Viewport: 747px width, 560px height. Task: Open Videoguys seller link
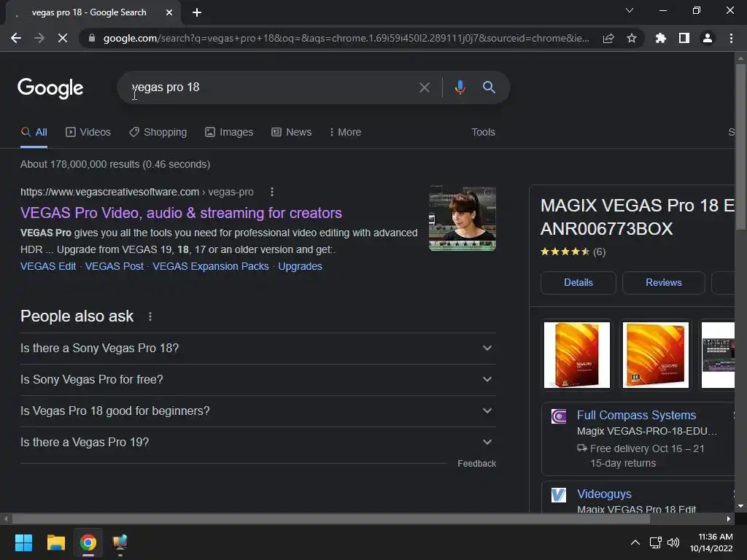(x=604, y=494)
